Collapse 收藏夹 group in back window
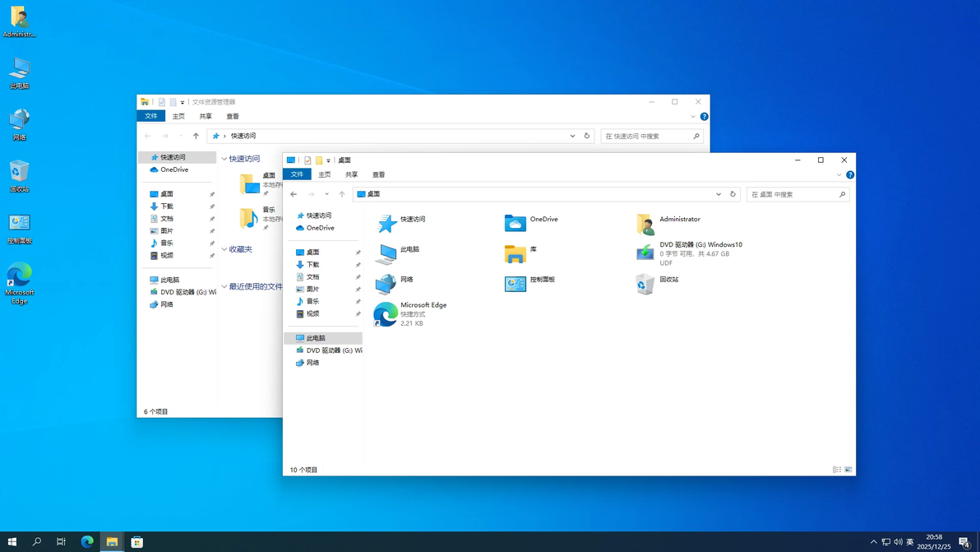980x552 pixels. pos(224,249)
